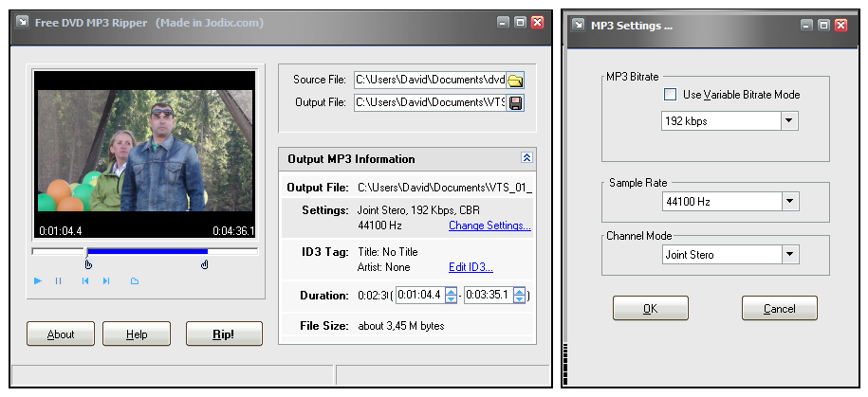The width and height of the screenshot is (868, 397).
Task: Open the Change Settings link
Action: 489,226
